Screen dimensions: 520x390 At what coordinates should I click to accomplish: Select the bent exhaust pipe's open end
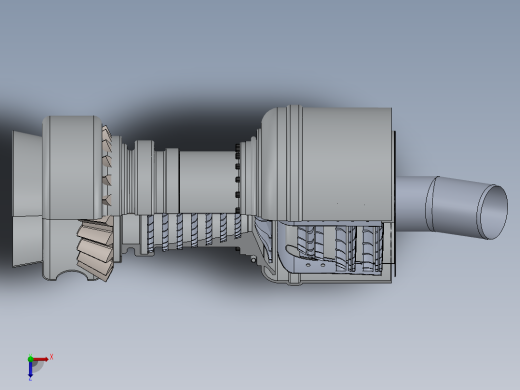click(493, 212)
